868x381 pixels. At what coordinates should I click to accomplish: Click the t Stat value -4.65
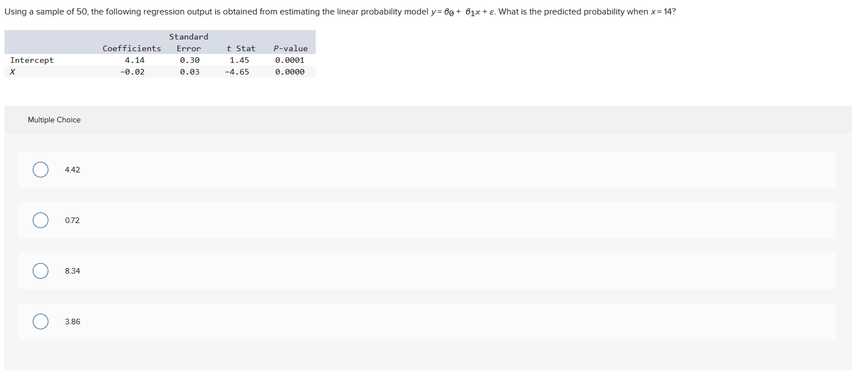point(239,71)
